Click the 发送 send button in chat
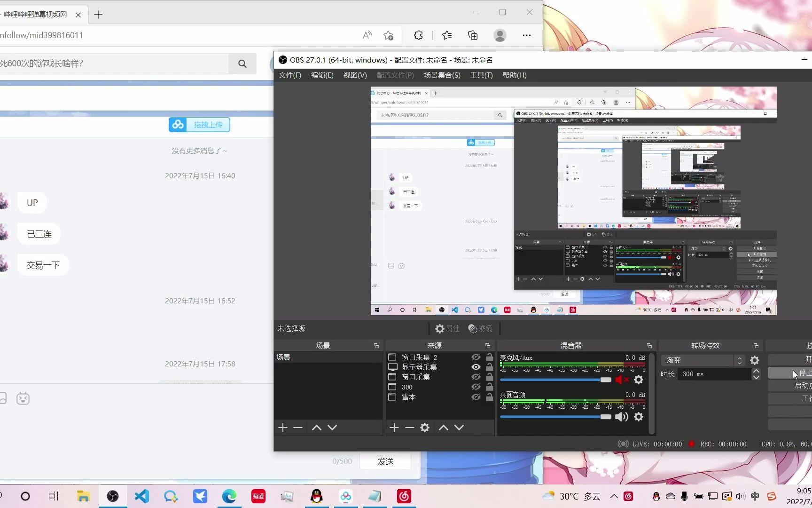 pos(385,461)
